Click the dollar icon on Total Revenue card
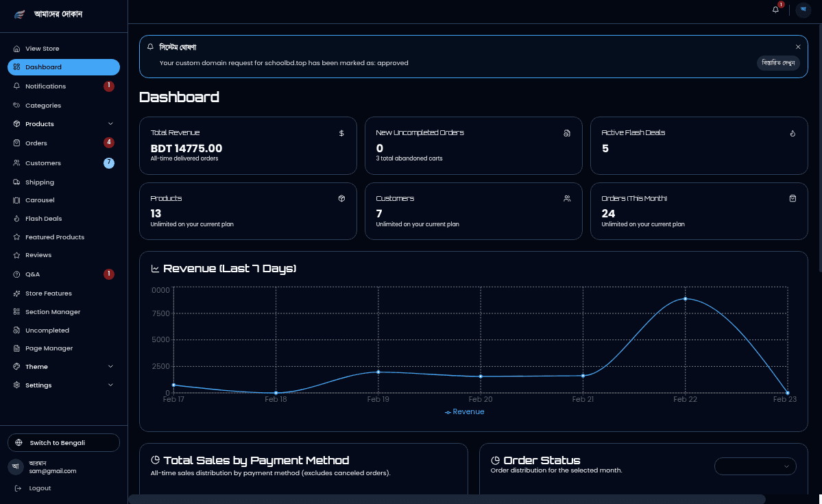Viewport: 822px width, 504px height. 341,134
